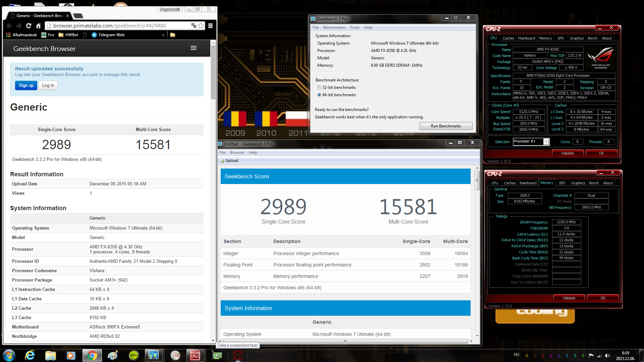Click OK in the lower CPU-Z memory window
Screen dimensions: 644x362
[x=603, y=298]
